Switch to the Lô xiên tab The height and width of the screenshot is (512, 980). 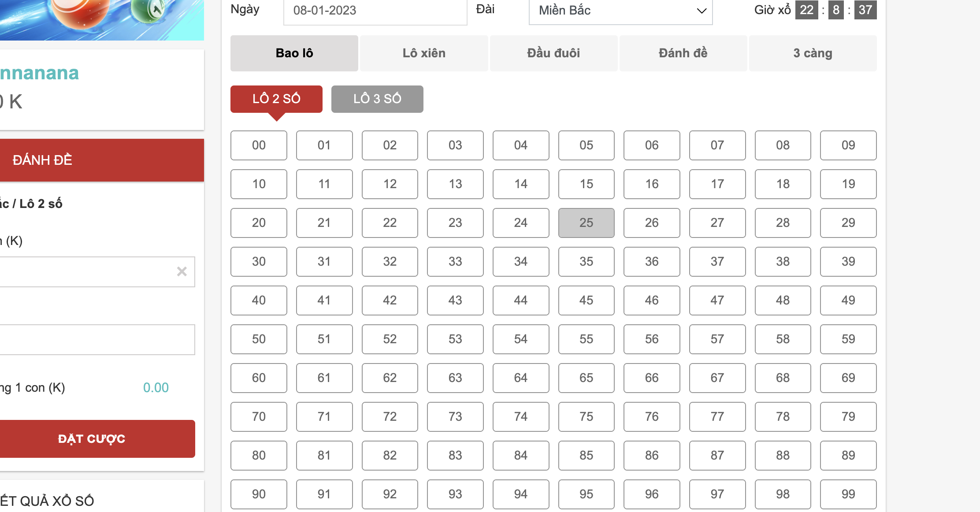[x=424, y=53]
